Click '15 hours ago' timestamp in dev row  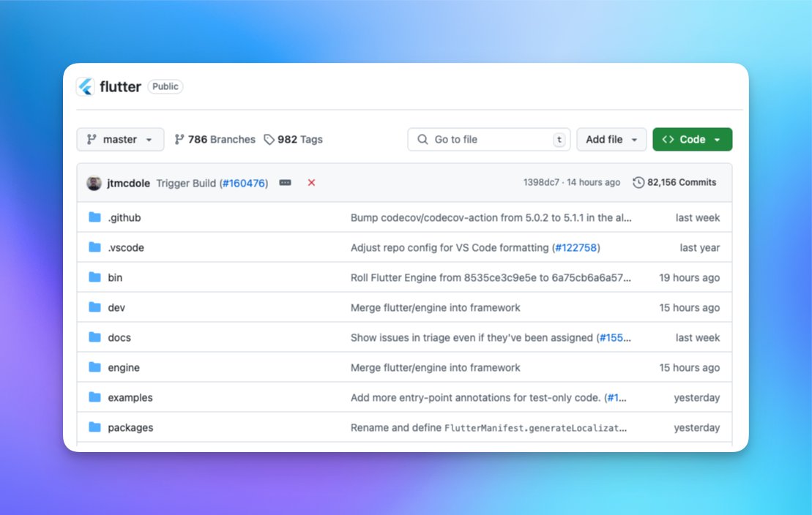point(689,308)
